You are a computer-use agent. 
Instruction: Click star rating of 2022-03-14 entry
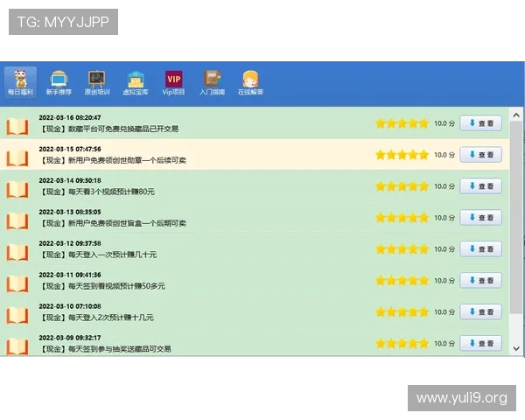pyautogui.click(x=402, y=186)
